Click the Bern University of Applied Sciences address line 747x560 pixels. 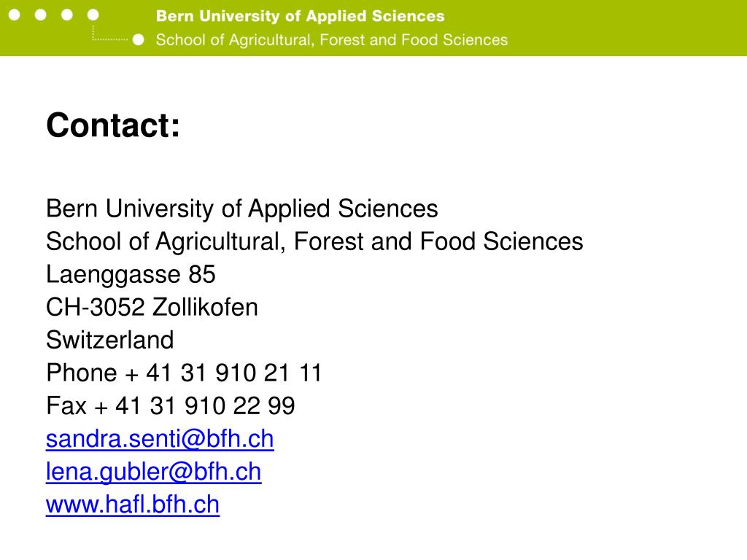(242, 209)
